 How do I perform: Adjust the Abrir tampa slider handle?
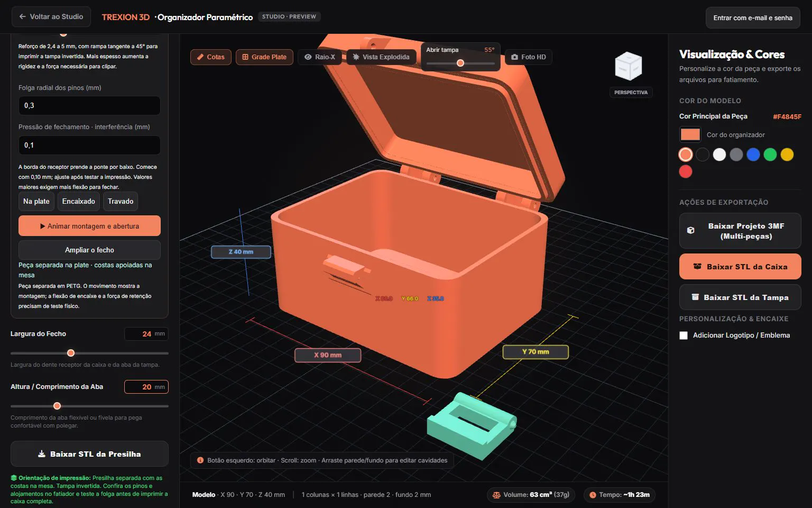(x=460, y=63)
